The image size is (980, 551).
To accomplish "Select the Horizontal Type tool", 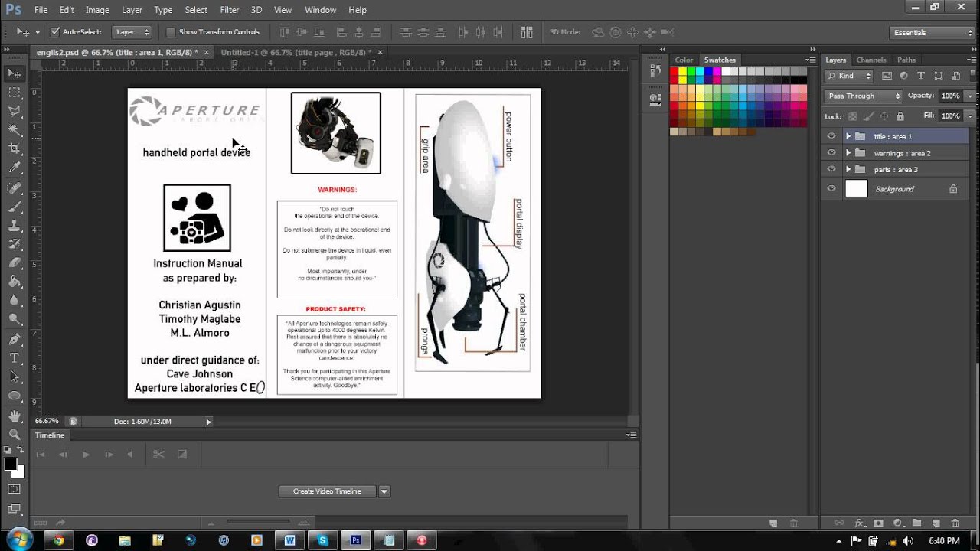I will (x=15, y=358).
